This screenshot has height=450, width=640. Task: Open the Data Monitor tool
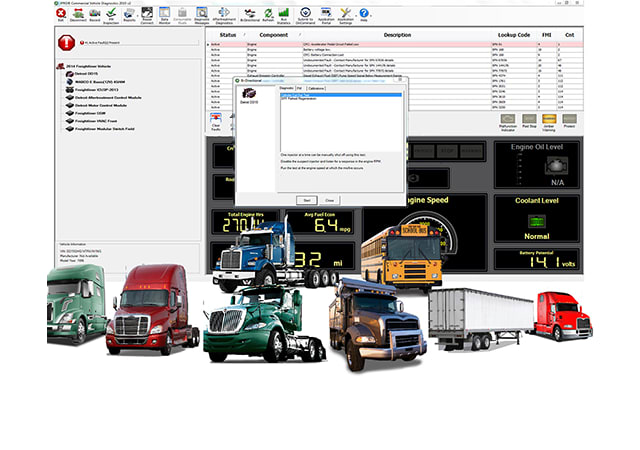point(164,16)
